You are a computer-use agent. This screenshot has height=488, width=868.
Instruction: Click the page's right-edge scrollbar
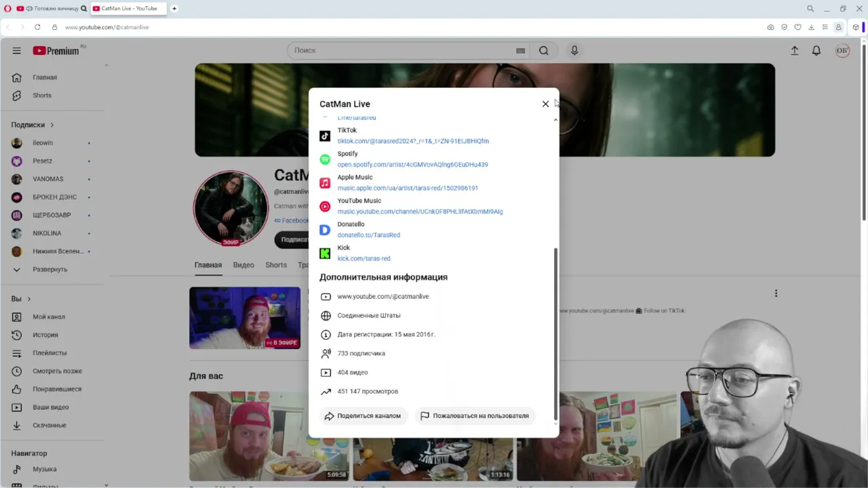[x=864, y=132]
